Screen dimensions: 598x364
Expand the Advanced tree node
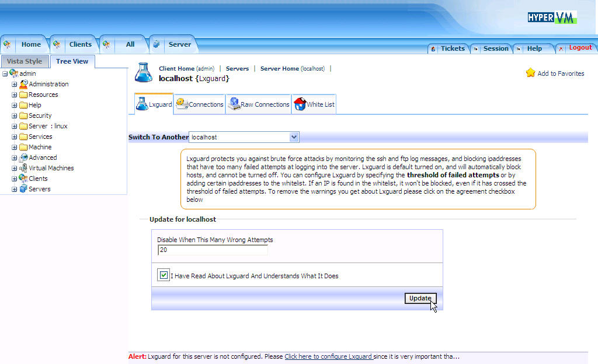coord(14,157)
